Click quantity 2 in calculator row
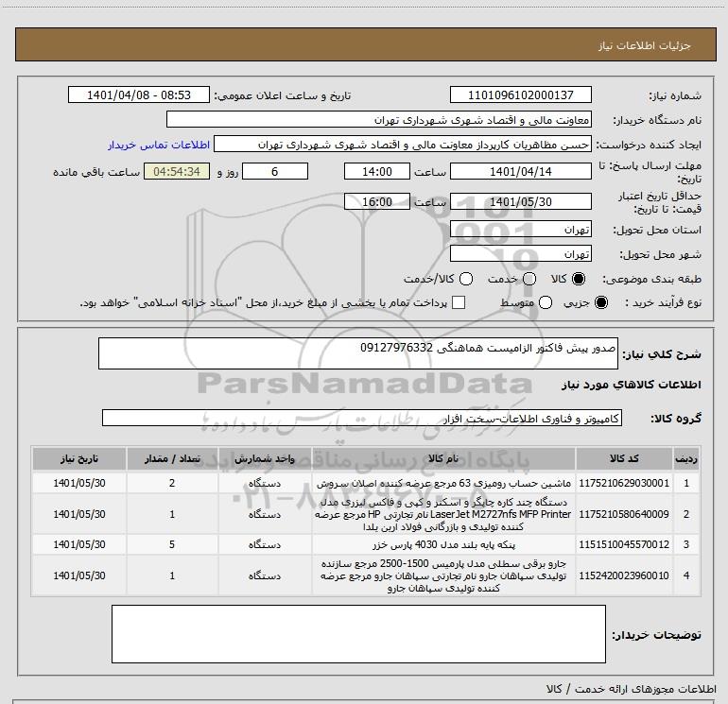This screenshot has width=728, height=704. [172, 483]
